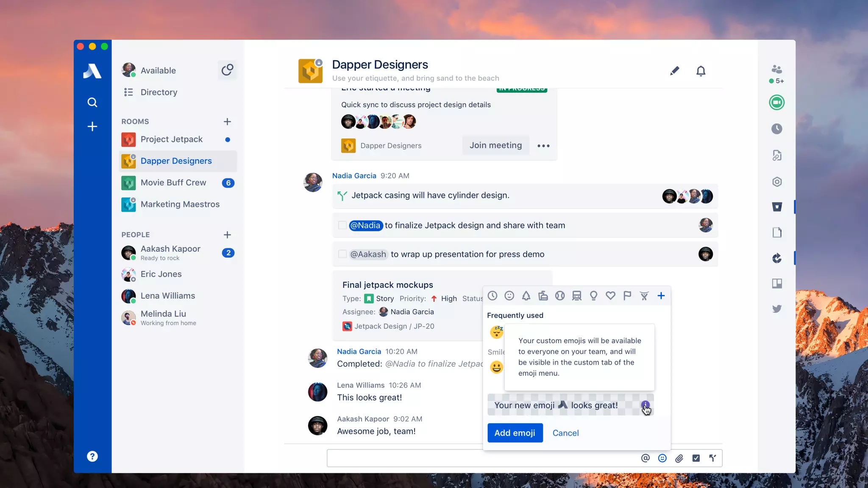Screen dimensions: 868x488
Task: Click the help question mark icon
Action: pyautogui.click(x=92, y=456)
